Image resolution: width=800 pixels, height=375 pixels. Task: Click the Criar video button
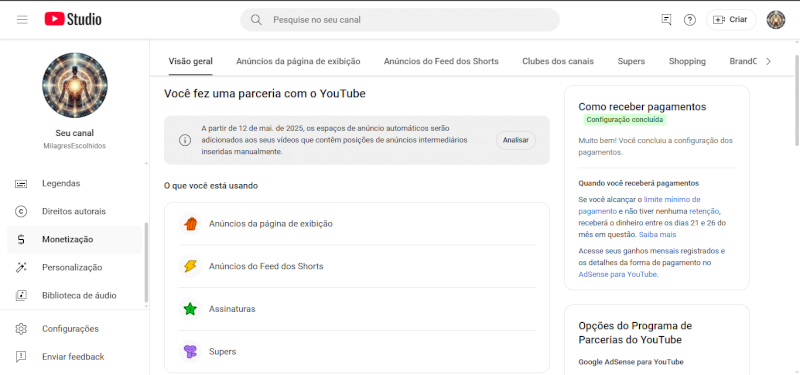(x=731, y=20)
